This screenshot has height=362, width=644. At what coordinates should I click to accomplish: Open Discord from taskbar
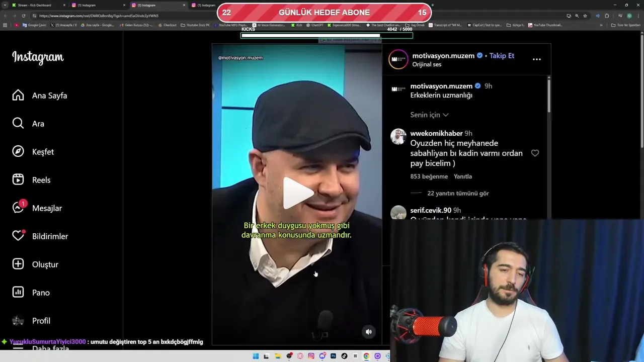tap(323, 356)
